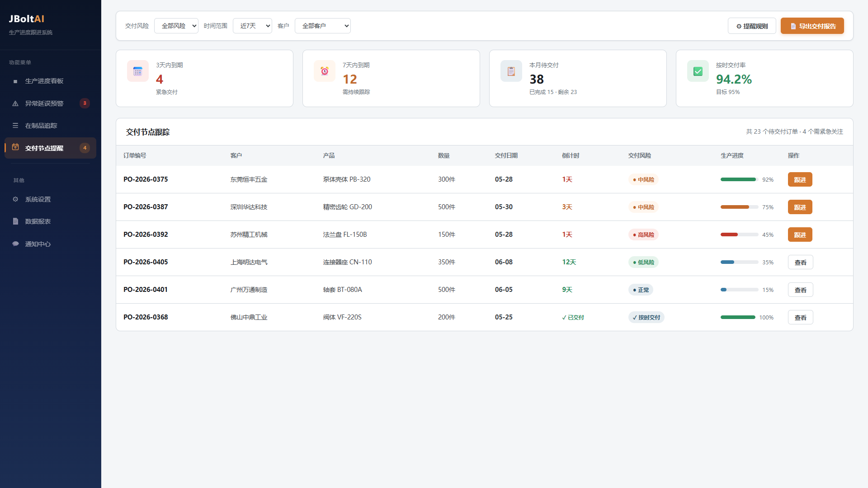Click the JBoltAI logo

(x=27, y=19)
